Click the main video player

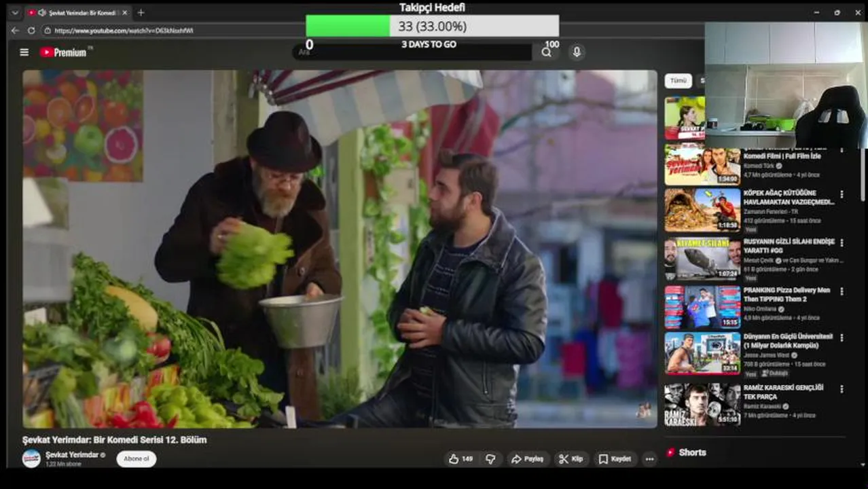340,249
